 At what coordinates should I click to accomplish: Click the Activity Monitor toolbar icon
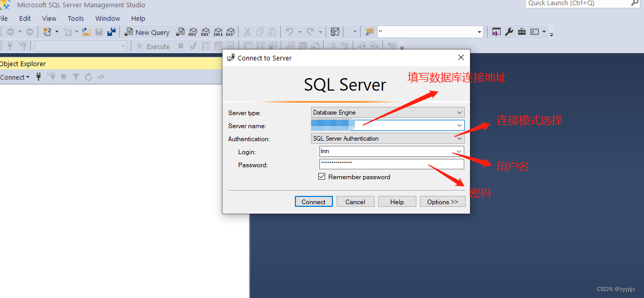(x=335, y=32)
